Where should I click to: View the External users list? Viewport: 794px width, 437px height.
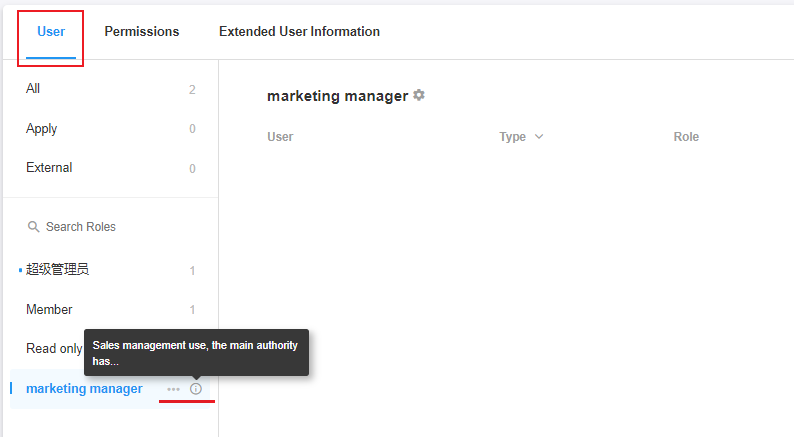[49, 168]
